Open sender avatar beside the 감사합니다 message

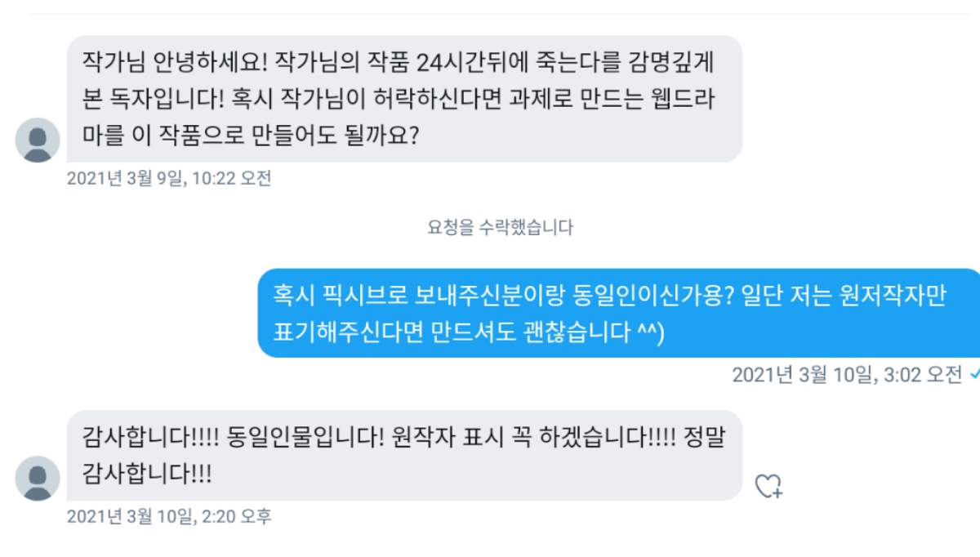click(x=38, y=479)
